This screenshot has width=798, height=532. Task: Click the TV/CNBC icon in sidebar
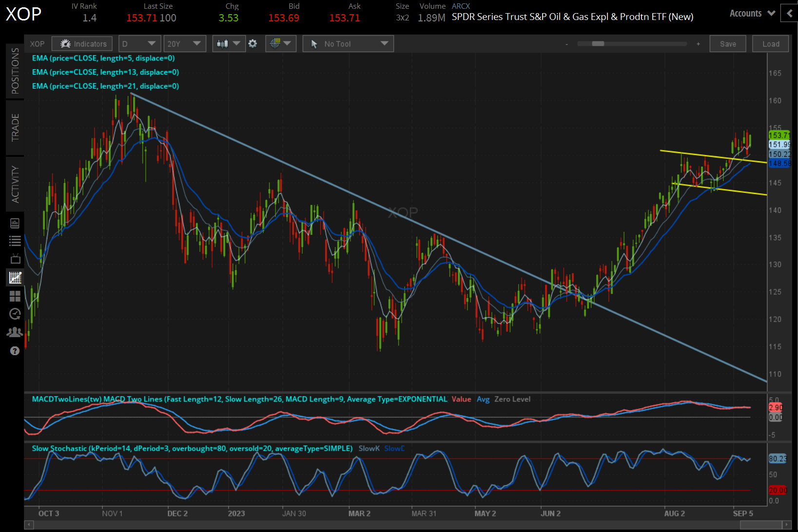coord(15,259)
